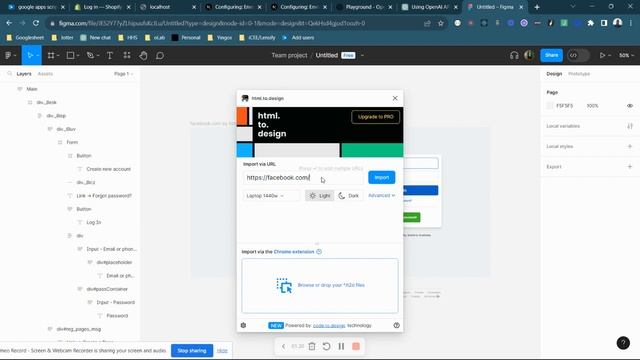Open a new browser tab
Screen dimensions: 640x360
(x=537, y=7)
